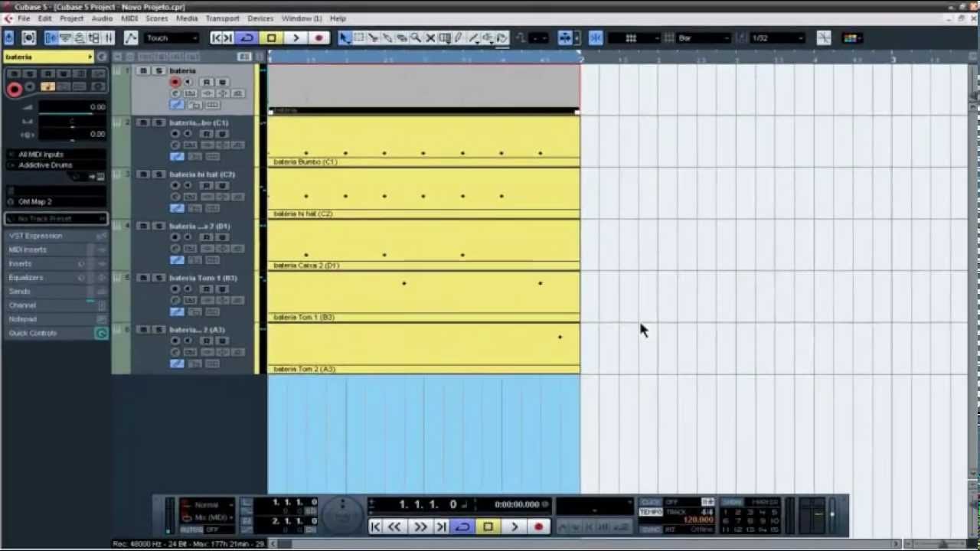Select the bateria Caixa 2 (D1) MIDI part
This screenshot has height=551, width=980.
[x=423, y=245]
